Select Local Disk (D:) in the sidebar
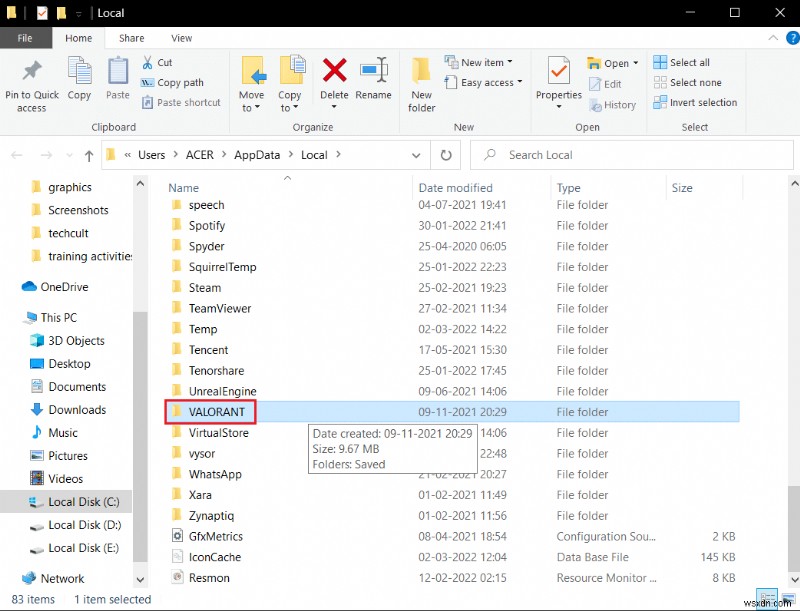This screenshot has height=611, width=800. pyautogui.click(x=75, y=525)
